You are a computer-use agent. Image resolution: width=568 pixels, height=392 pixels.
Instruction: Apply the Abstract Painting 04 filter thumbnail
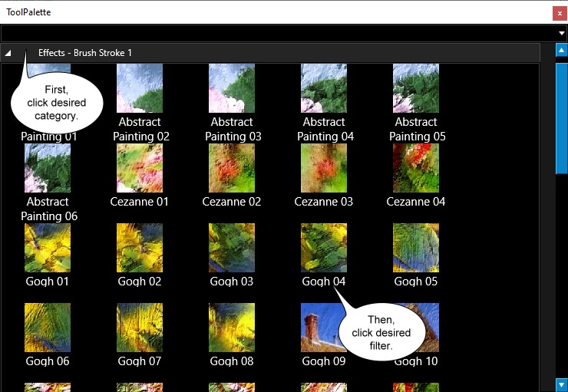(x=323, y=88)
